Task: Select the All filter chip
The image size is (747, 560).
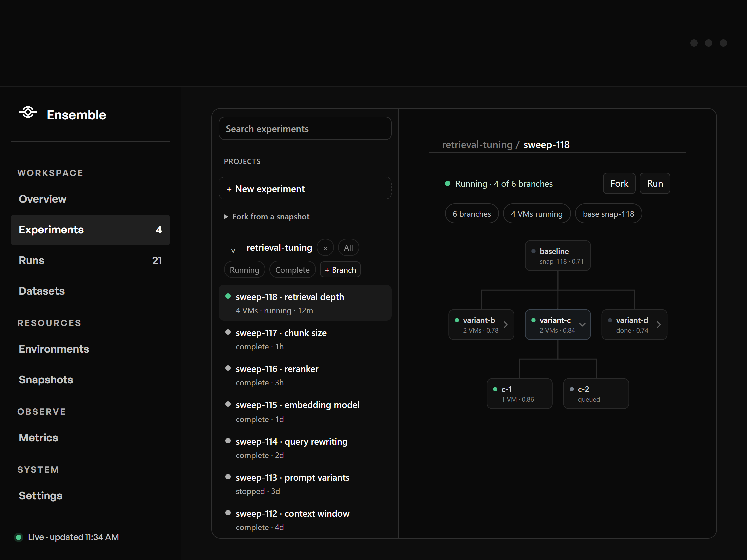Action: tap(348, 248)
